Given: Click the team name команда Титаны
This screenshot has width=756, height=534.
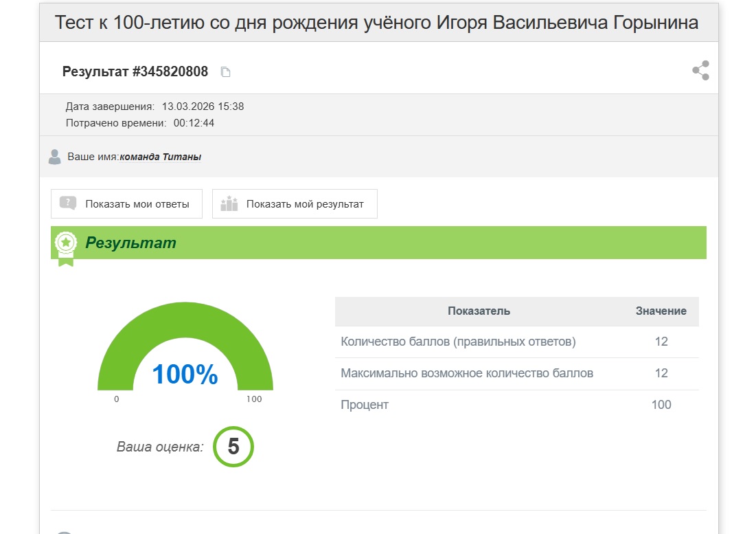Looking at the screenshot, I should click(161, 157).
